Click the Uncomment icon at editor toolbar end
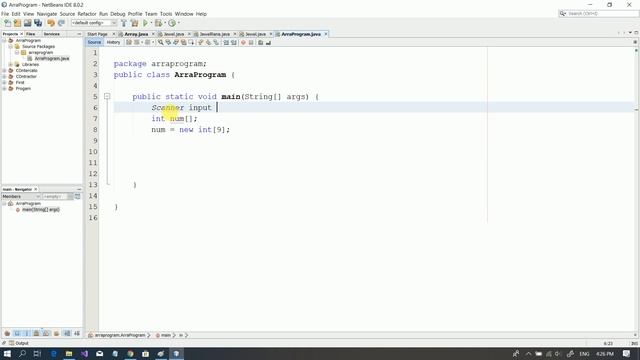 tap(268, 42)
